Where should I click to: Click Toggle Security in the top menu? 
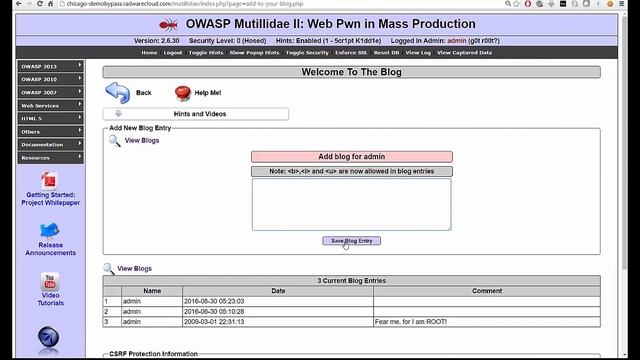[x=307, y=53]
